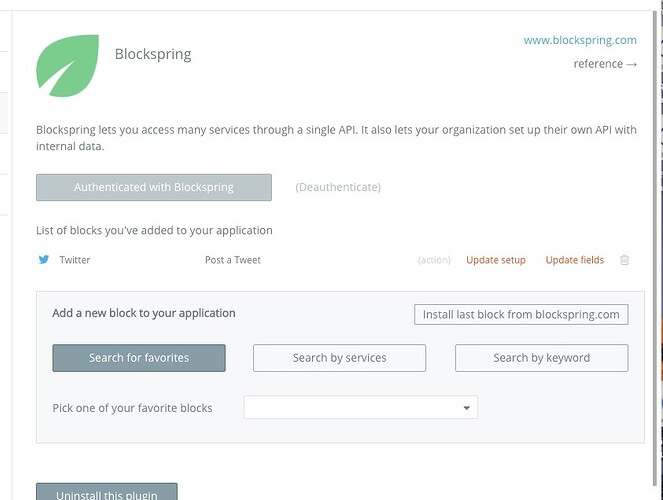The height and width of the screenshot is (500, 663).
Task: Click the Blockspring green leaf logo
Action: (68, 66)
